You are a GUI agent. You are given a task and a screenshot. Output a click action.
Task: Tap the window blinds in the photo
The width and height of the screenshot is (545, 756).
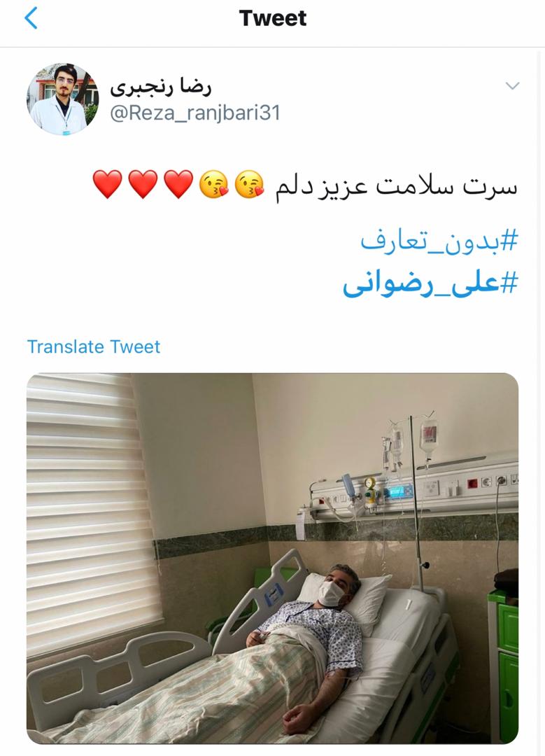(92, 511)
